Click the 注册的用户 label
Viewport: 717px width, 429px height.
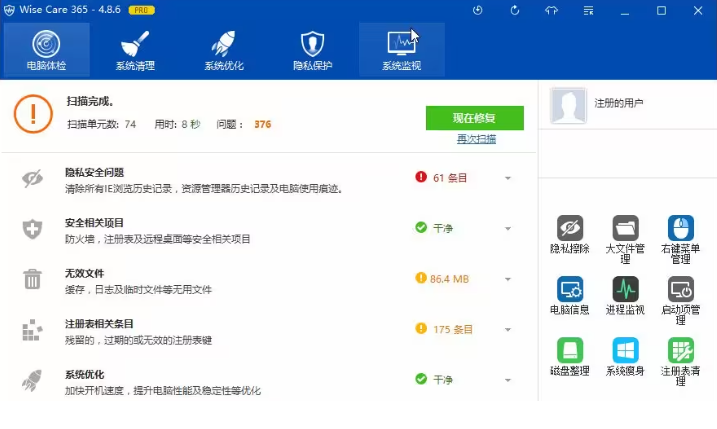pyautogui.click(x=618, y=103)
